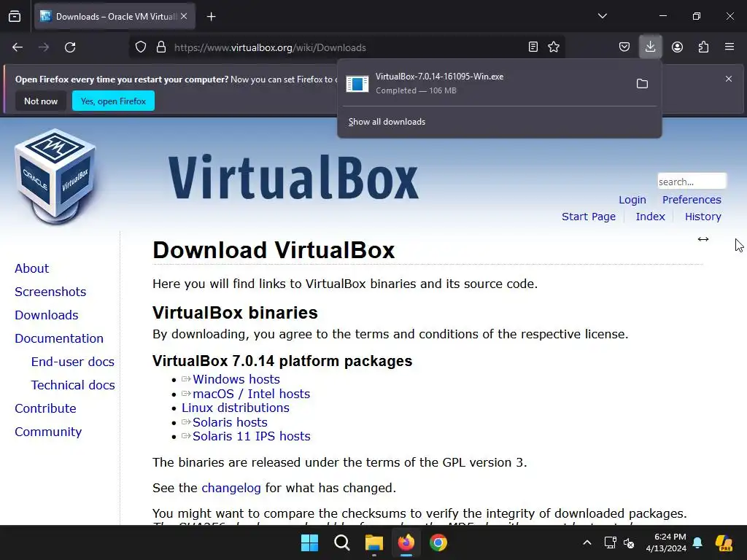Open the Login link

click(x=632, y=200)
